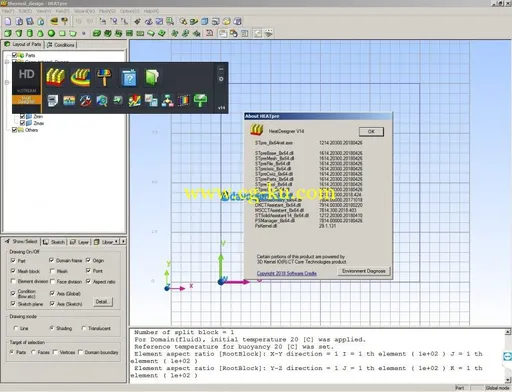
Task: Click the red-green line chart launcher icon
Action: [x=135, y=100]
